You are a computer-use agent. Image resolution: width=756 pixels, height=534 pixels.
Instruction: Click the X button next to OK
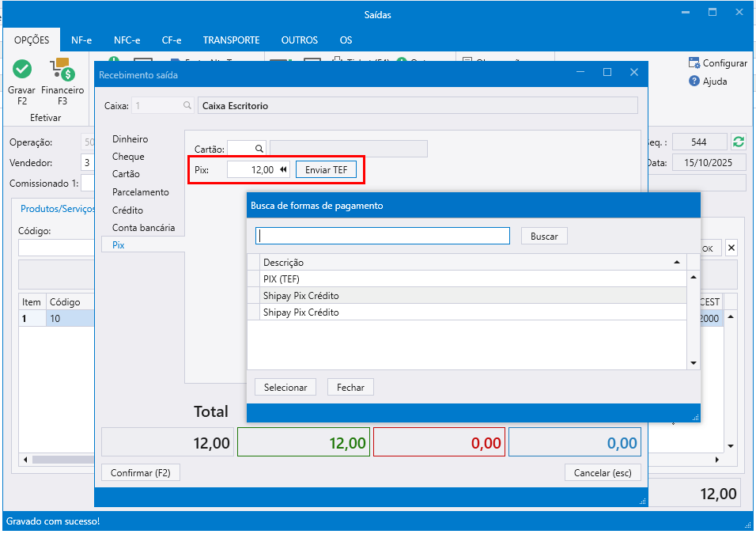731,248
